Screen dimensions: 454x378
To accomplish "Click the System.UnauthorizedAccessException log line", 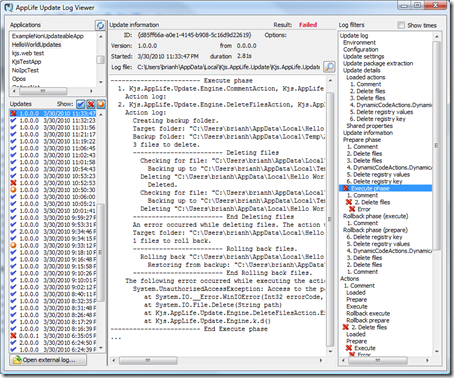I will pos(229,289).
